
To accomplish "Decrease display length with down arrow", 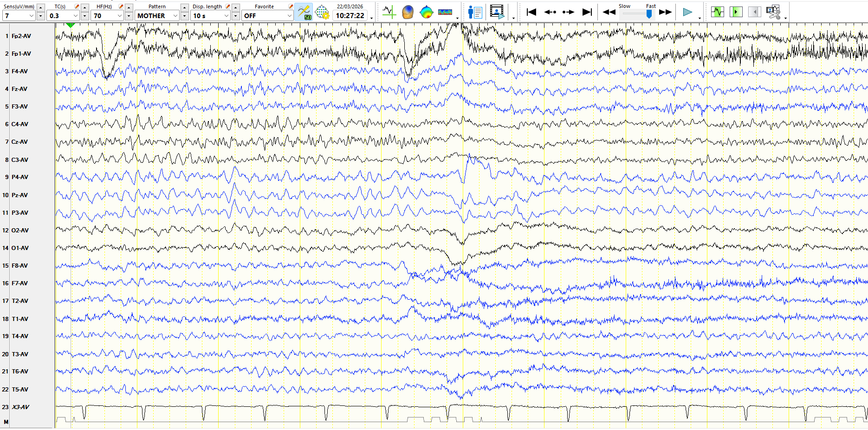I will tap(236, 16).
